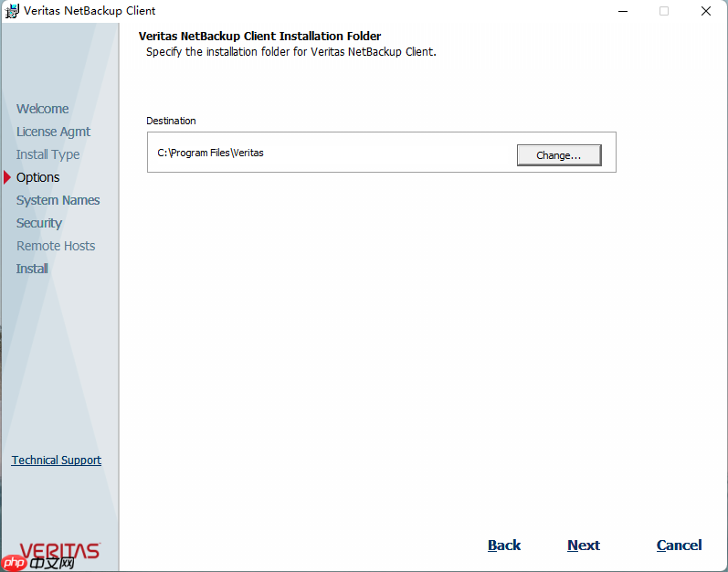Click the 'Specify the installation folder' description
This screenshot has width=728, height=572.
[291, 52]
